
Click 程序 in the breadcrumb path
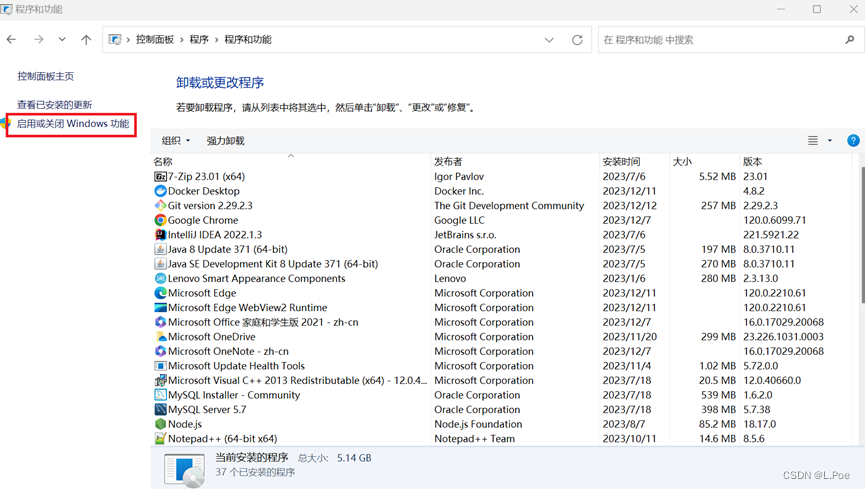point(199,40)
